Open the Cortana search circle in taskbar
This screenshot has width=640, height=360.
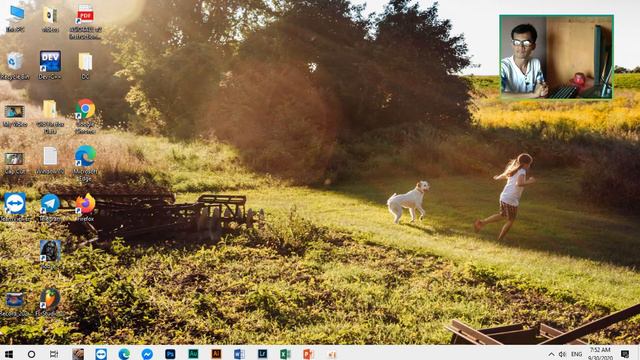tap(31, 354)
